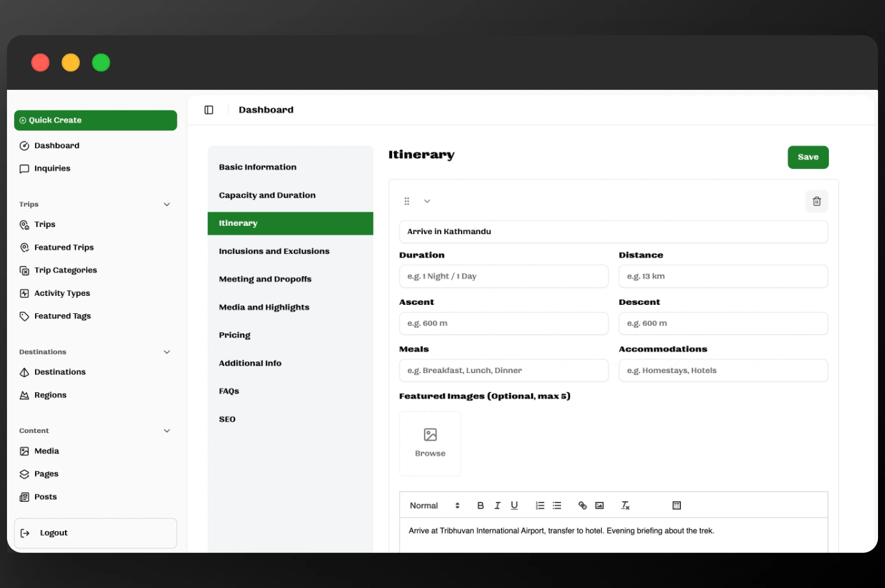
Task: Collapse the Arrive in Kathmandu itinerary item
Action: [x=427, y=202]
